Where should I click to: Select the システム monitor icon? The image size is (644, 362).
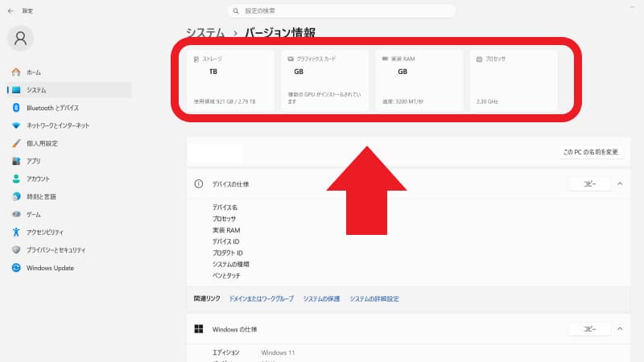[x=16, y=90]
